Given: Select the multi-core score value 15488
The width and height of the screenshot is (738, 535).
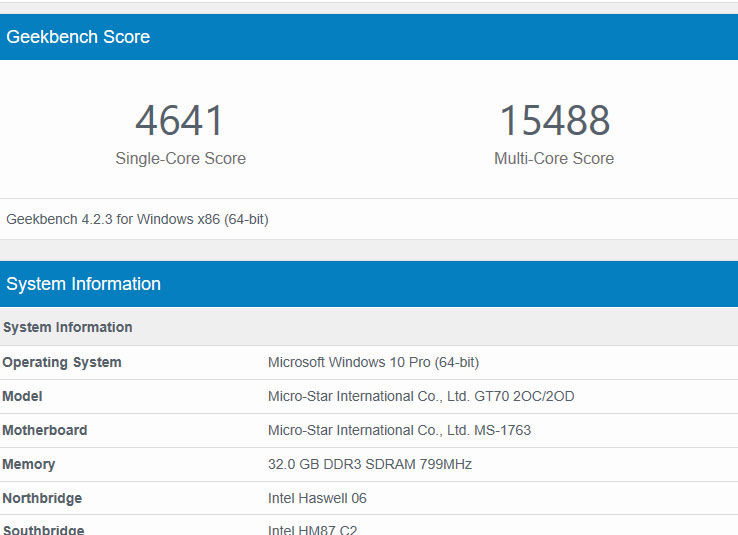Looking at the screenshot, I should 555,120.
